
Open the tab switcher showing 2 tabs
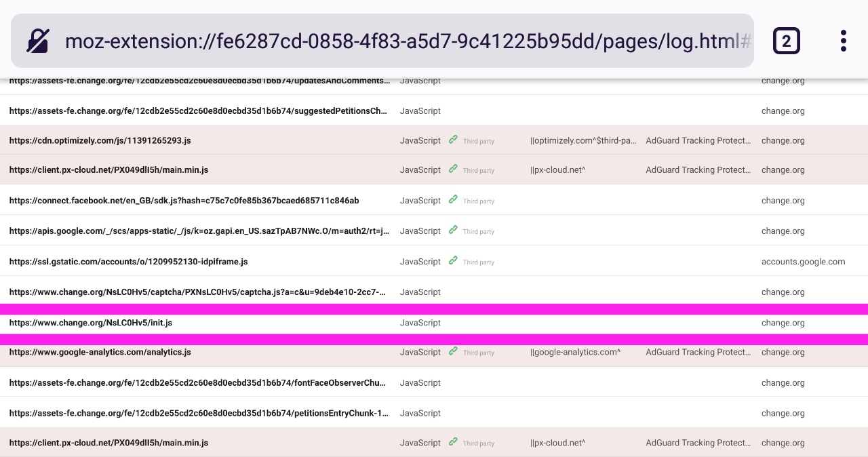(x=787, y=41)
